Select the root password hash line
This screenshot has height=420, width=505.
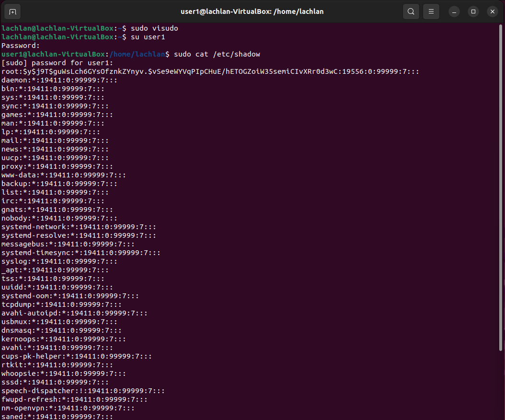[211, 71]
